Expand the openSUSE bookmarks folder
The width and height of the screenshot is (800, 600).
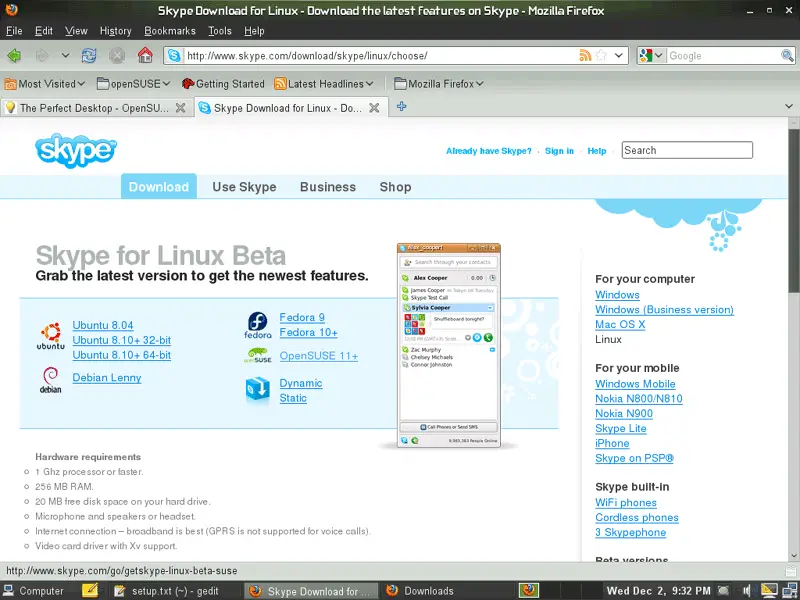[x=133, y=84]
